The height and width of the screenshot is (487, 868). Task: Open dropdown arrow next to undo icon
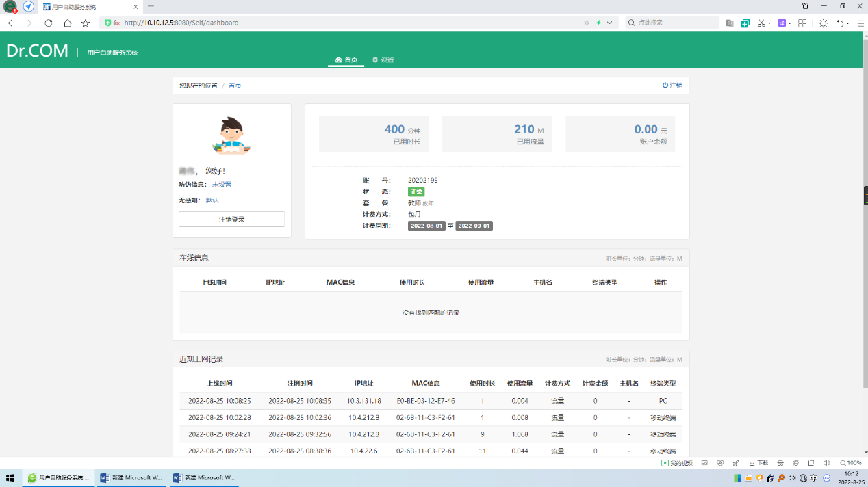[x=848, y=23]
